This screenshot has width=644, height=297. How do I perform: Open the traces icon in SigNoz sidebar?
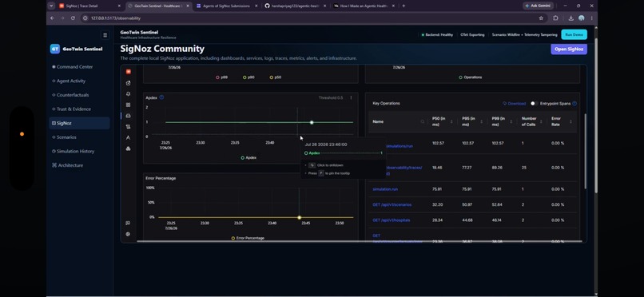click(x=128, y=138)
